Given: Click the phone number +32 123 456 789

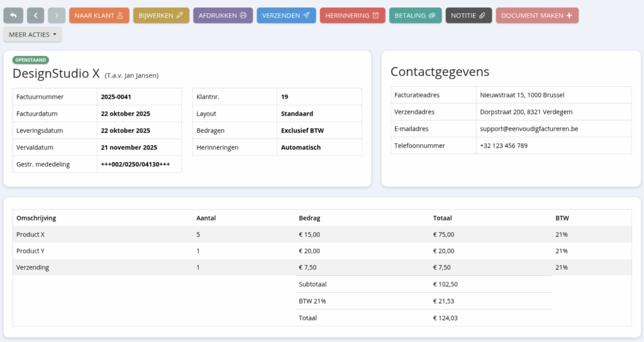Looking at the screenshot, I should pyautogui.click(x=503, y=146).
